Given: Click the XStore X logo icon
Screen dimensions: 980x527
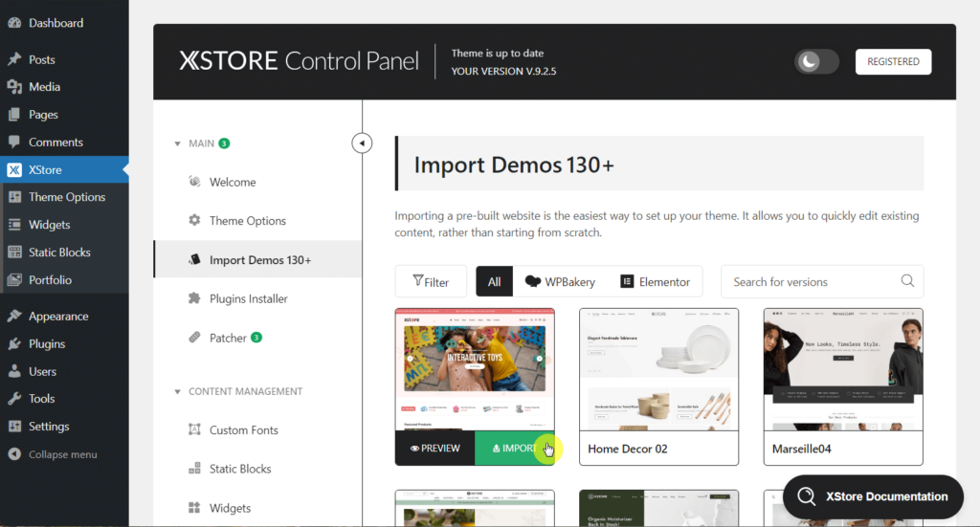Looking at the screenshot, I should (14, 170).
